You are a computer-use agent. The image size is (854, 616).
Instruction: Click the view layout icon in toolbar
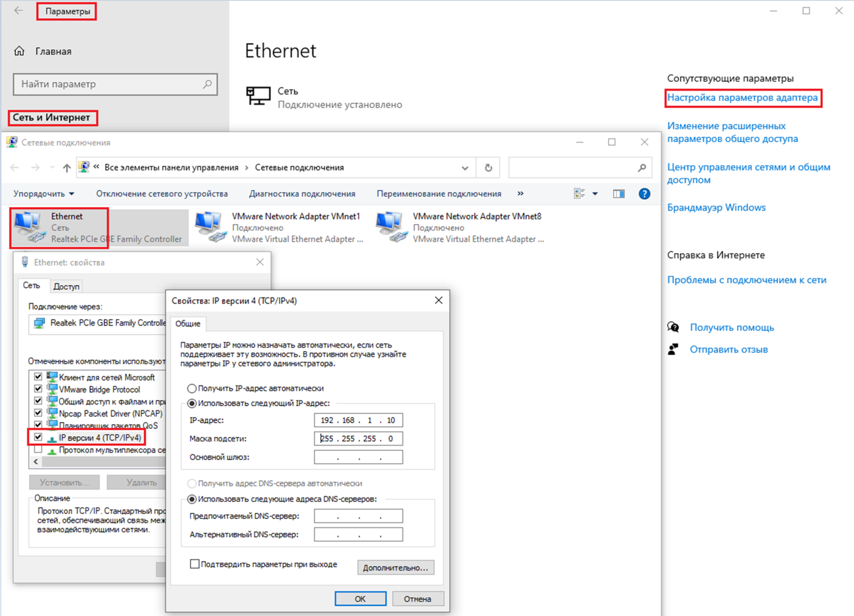tap(579, 194)
